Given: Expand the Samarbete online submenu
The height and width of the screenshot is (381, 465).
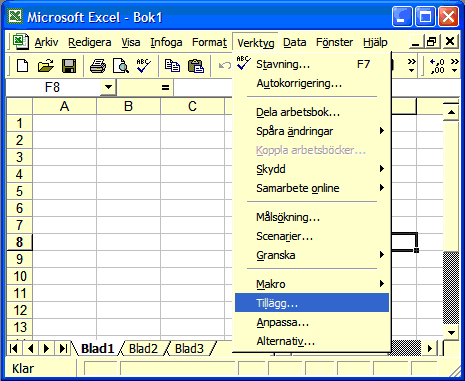Looking at the screenshot, I should [x=312, y=188].
